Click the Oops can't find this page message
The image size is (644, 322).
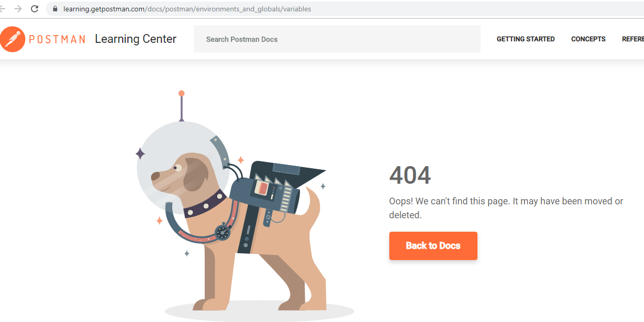coord(506,208)
